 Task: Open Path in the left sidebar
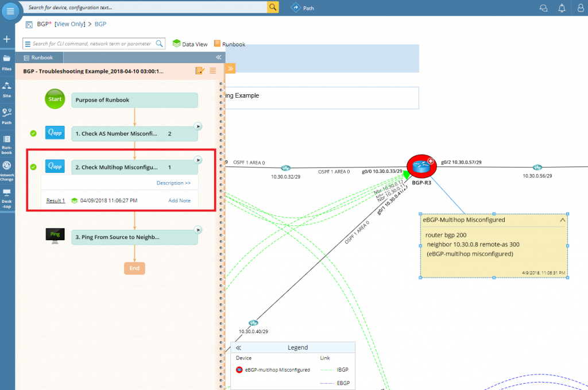(x=7, y=116)
